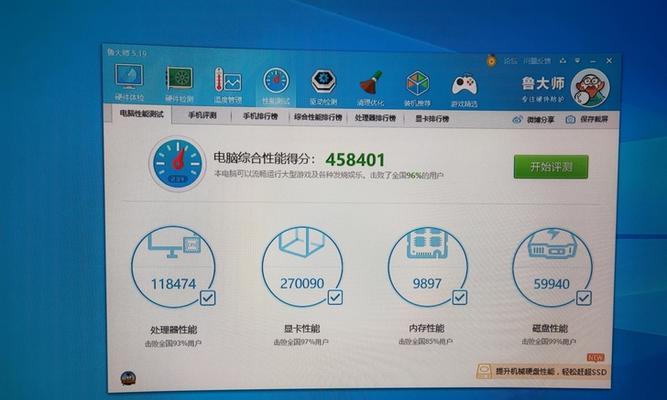The width and height of the screenshot is (667, 400).
Task: Close the 鲁大师 window
Action: [609, 61]
